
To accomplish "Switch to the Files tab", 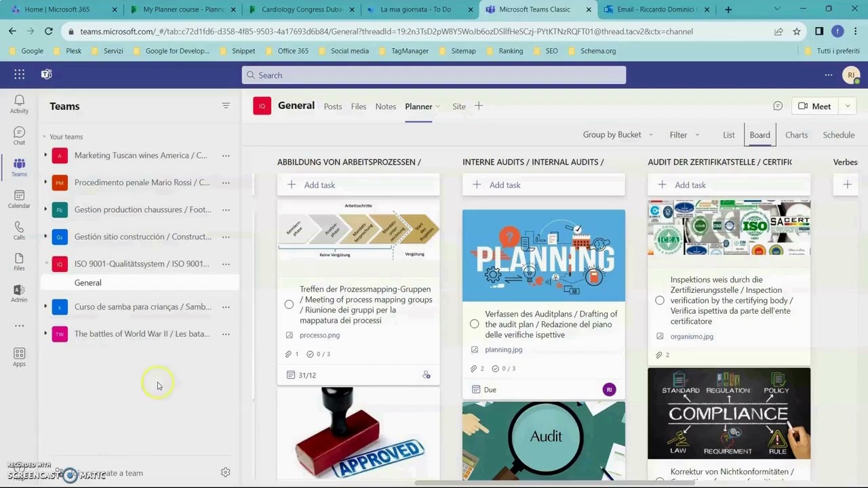I will tap(359, 106).
